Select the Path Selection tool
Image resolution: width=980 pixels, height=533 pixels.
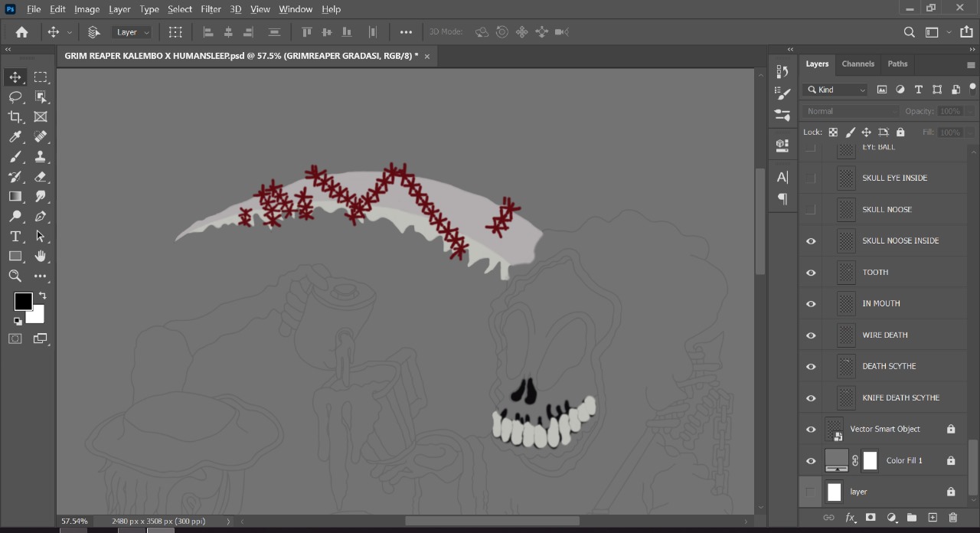[x=41, y=237]
